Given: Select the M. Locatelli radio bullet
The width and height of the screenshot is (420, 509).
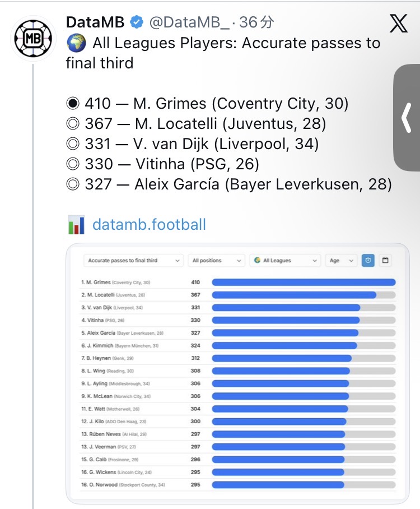Looking at the screenshot, I should pos(73,124).
